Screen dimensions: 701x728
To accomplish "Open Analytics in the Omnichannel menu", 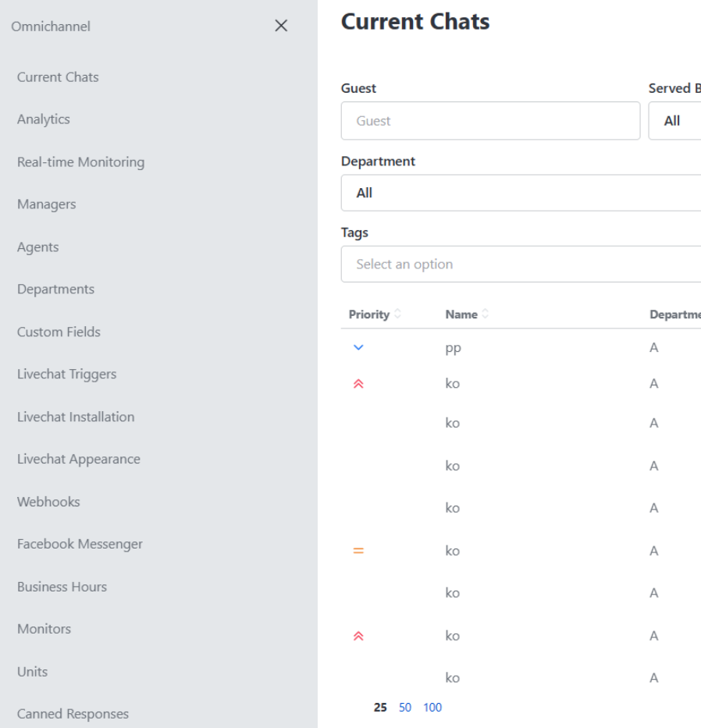I will point(44,119).
